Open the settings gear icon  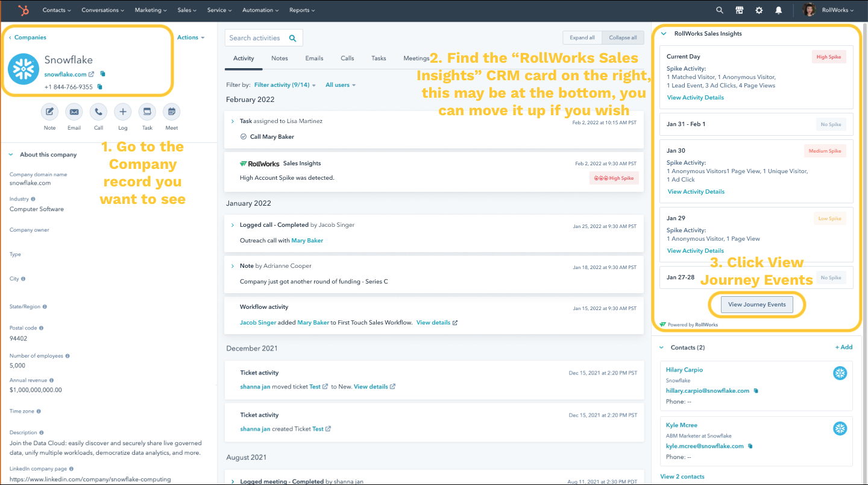(759, 10)
